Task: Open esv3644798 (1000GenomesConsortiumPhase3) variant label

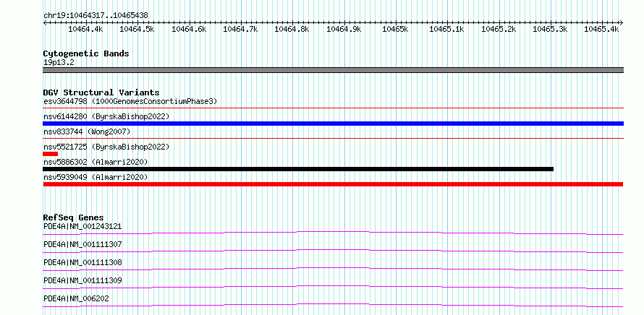Action: [130, 101]
